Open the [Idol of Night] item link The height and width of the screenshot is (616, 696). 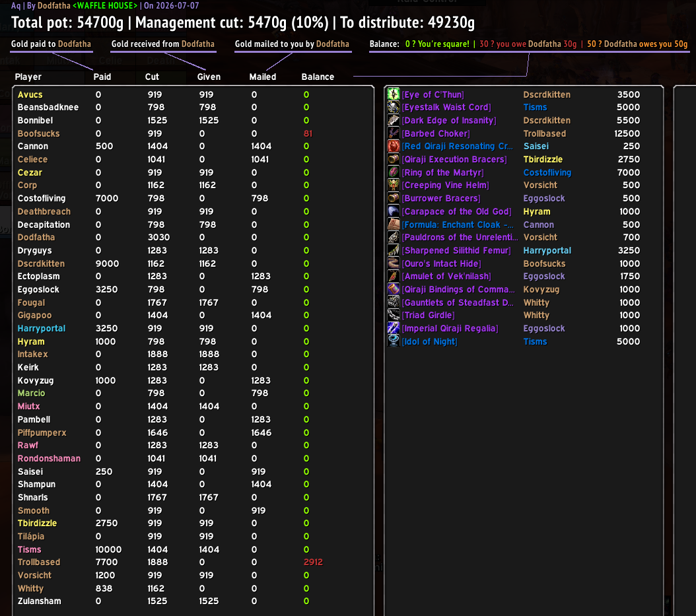429,341
